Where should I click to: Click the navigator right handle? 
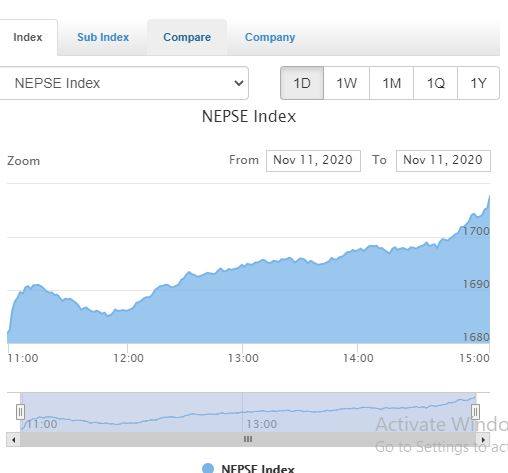(475, 412)
